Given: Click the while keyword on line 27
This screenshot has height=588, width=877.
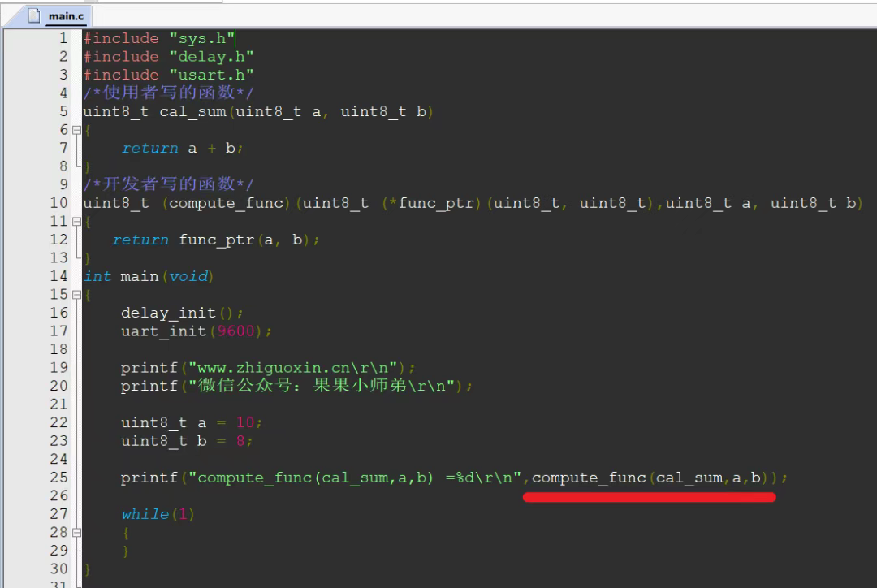Looking at the screenshot, I should click(145, 515).
